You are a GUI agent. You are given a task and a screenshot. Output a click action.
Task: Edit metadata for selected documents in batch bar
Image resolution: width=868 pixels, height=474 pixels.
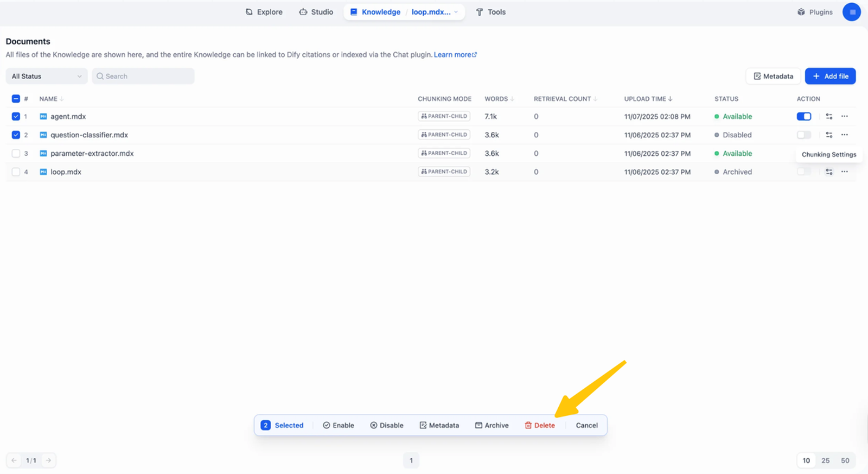coord(439,425)
